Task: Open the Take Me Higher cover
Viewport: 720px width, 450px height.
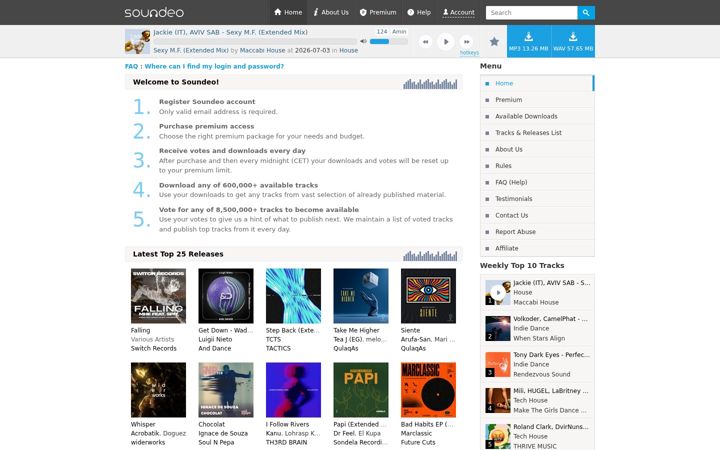Action: 361,296
